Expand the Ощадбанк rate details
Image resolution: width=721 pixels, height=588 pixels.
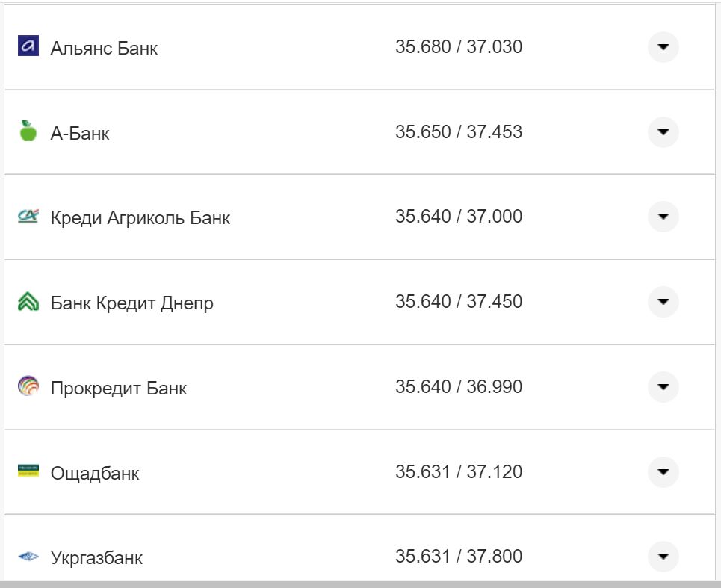point(663,472)
